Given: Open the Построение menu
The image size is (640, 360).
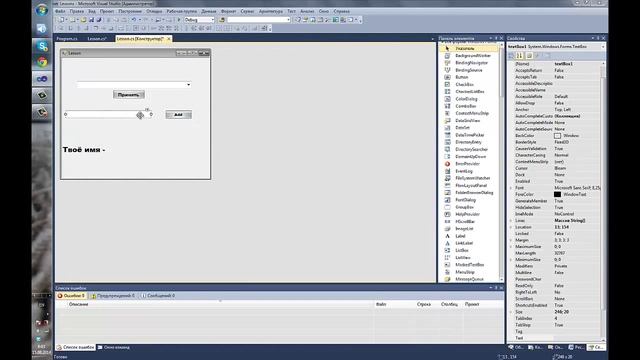Looking at the screenshot, I should tap(130, 11).
